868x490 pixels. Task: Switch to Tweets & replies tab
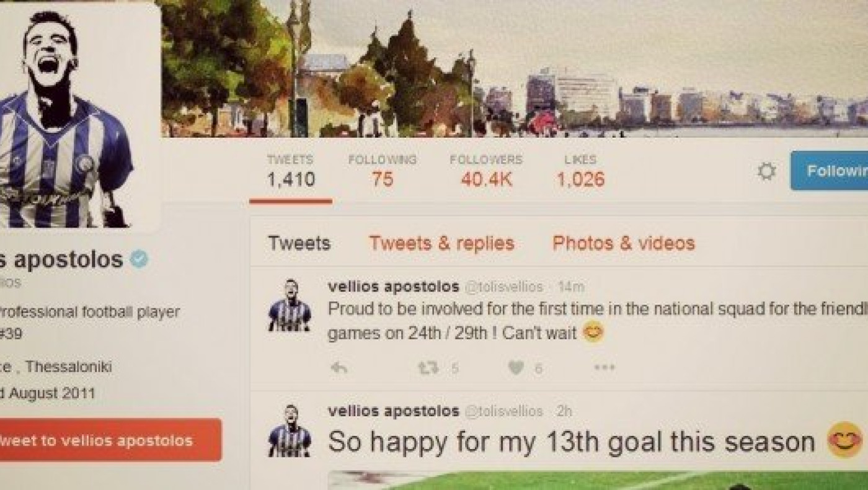coord(441,243)
